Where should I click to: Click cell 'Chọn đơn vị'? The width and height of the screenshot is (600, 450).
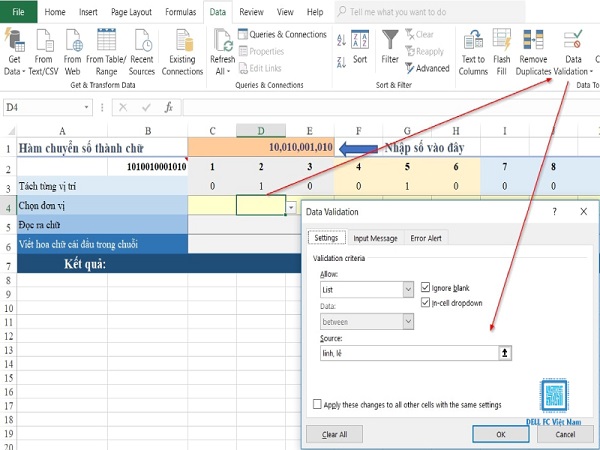pyautogui.click(x=102, y=205)
